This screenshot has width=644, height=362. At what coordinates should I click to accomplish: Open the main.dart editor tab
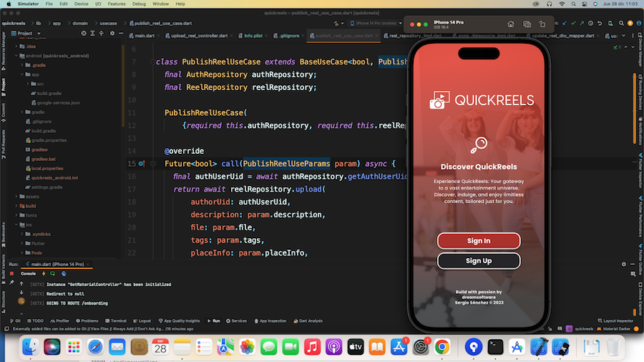pyautogui.click(x=142, y=36)
